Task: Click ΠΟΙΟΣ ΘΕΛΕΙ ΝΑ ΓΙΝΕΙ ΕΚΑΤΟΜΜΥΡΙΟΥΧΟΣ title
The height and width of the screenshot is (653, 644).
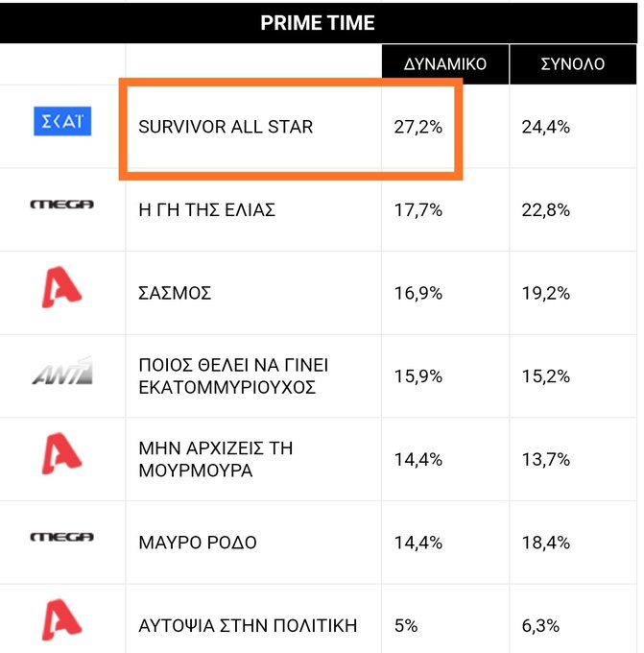Action: tap(233, 376)
